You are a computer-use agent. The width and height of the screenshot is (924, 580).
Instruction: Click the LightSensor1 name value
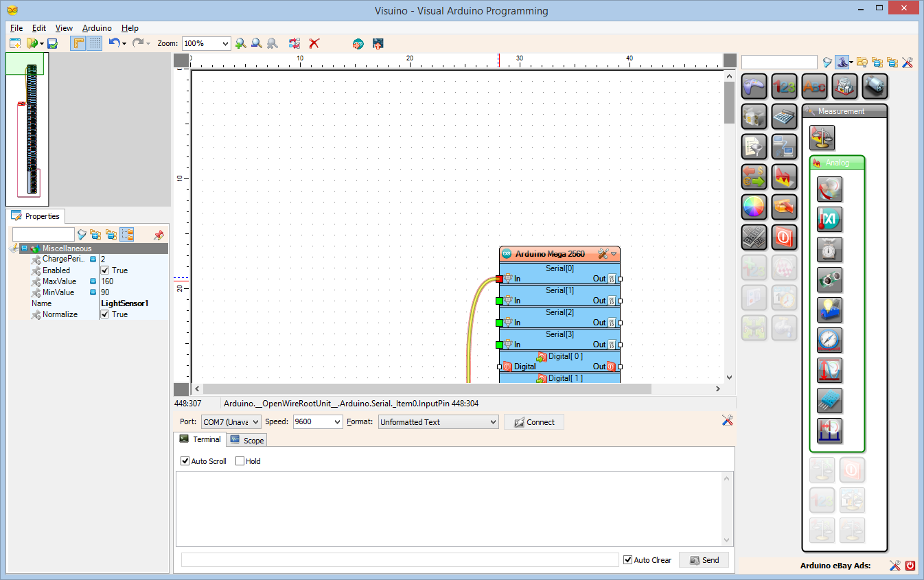125,303
